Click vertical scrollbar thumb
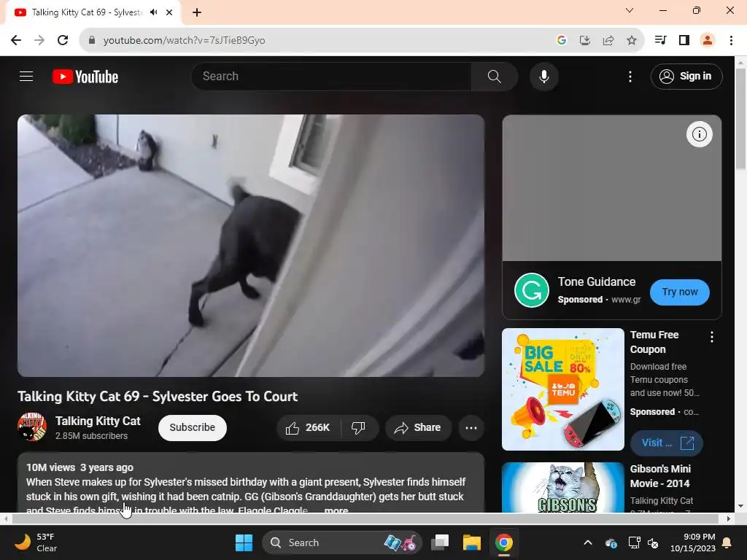 pyautogui.click(x=740, y=119)
